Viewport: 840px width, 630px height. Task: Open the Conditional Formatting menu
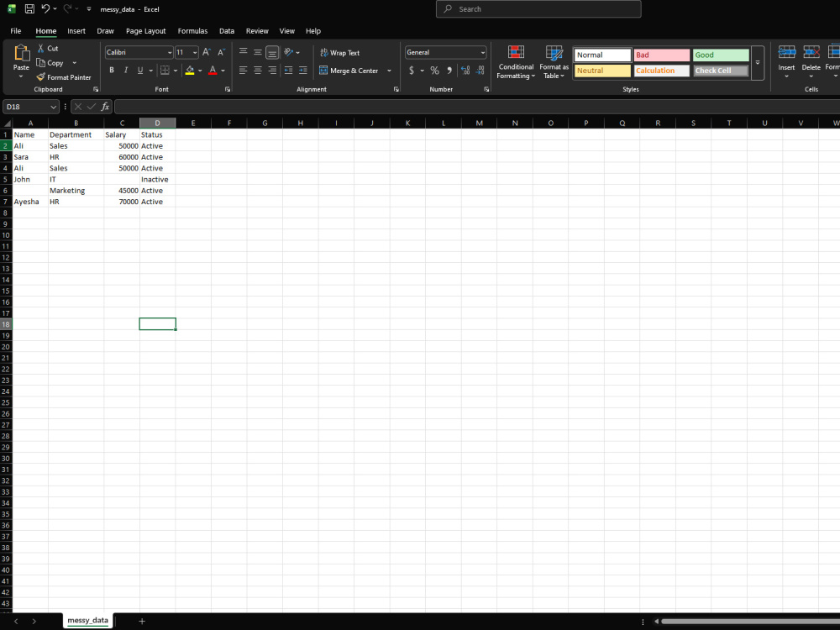point(516,62)
